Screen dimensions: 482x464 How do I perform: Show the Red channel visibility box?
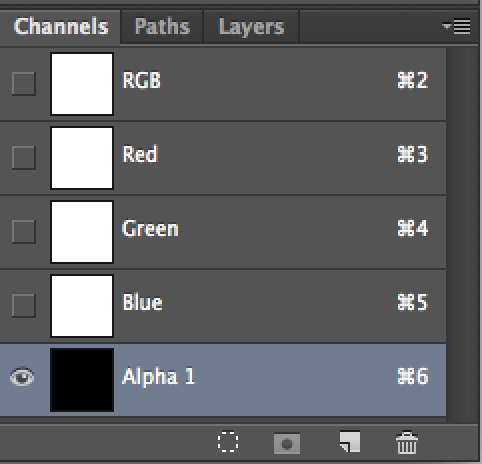pyautogui.click(x=24, y=158)
